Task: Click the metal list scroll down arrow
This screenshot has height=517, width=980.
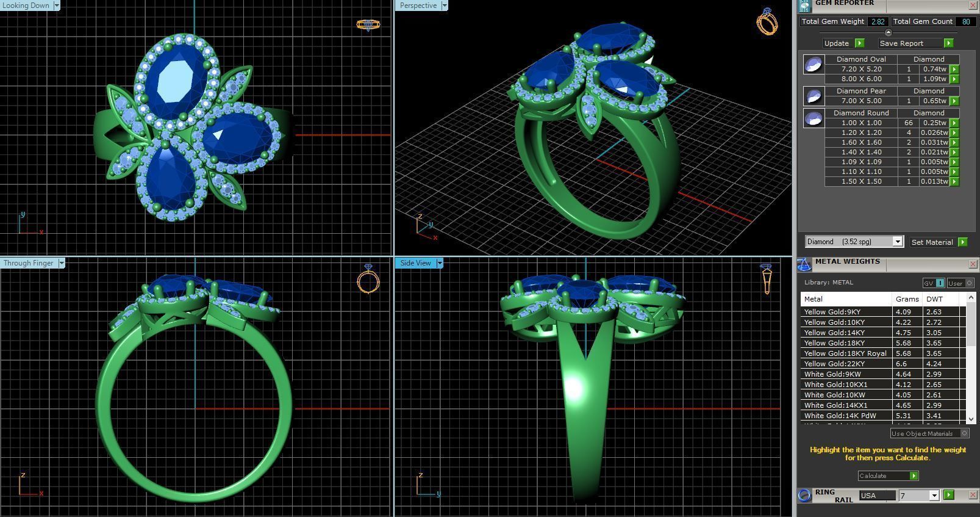Action: pos(971,419)
